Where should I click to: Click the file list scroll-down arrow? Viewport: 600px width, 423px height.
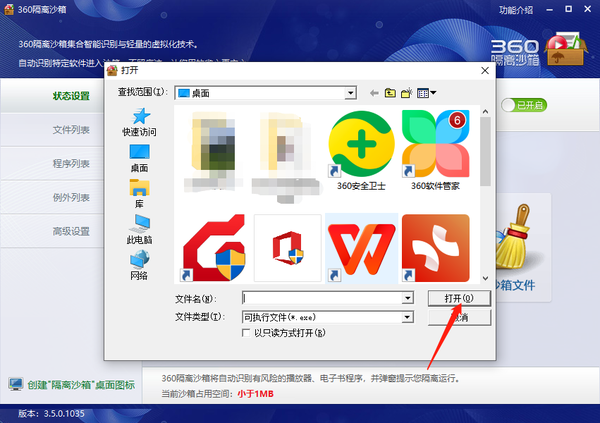[485, 278]
